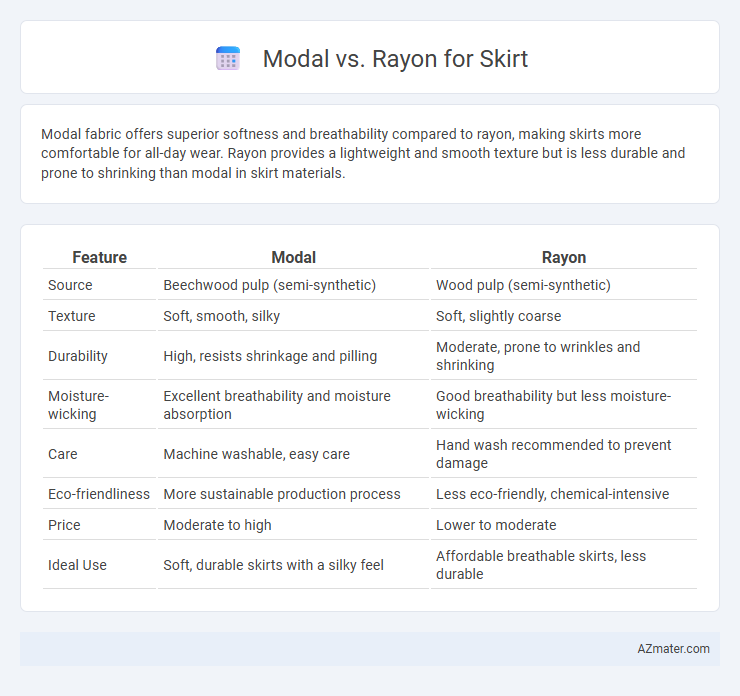Click the 'Modal vs. Rayon for Skirt' heading
Viewport: 740px width, 696px height.
click(395, 59)
